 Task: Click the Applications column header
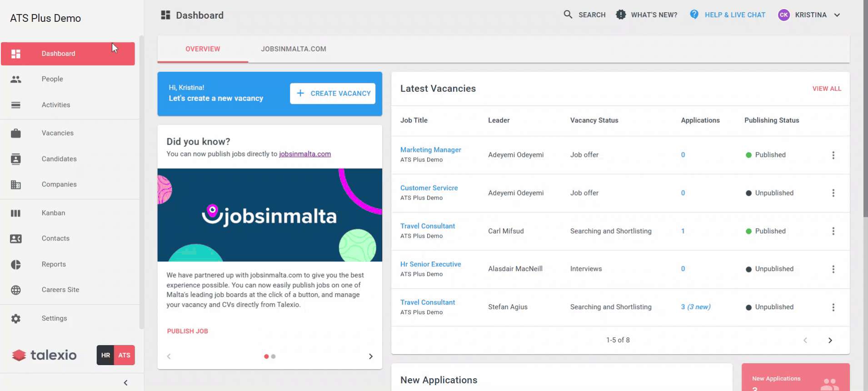pos(700,120)
